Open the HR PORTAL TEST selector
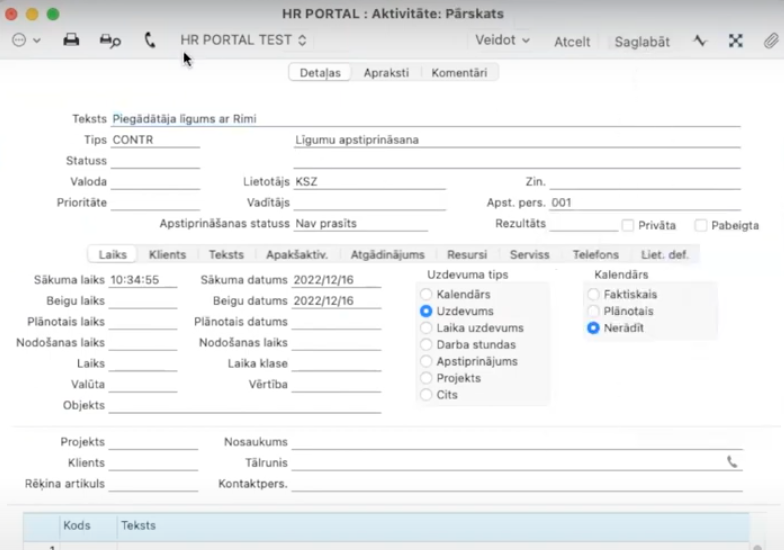The height and width of the screenshot is (550, 784). [x=243, y=41]
